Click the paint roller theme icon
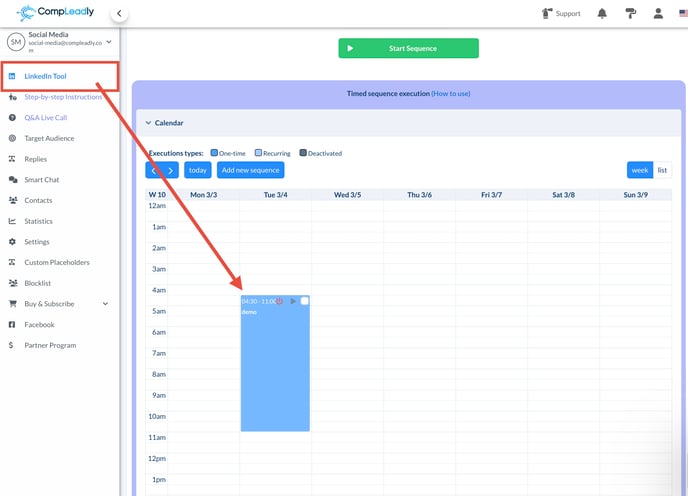 pyautogui.click(x=630, y=13)
